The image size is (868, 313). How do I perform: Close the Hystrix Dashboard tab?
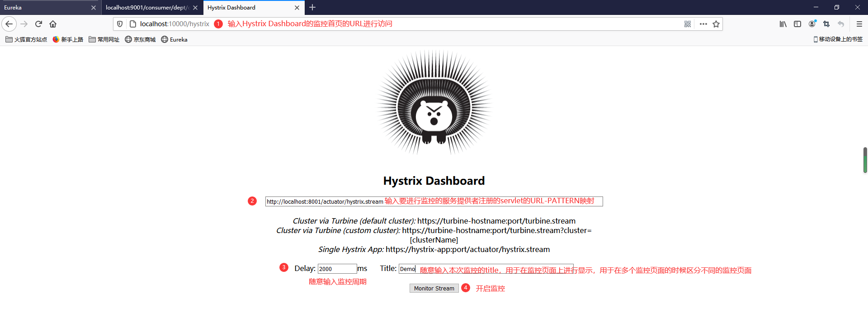coord(297,8)
